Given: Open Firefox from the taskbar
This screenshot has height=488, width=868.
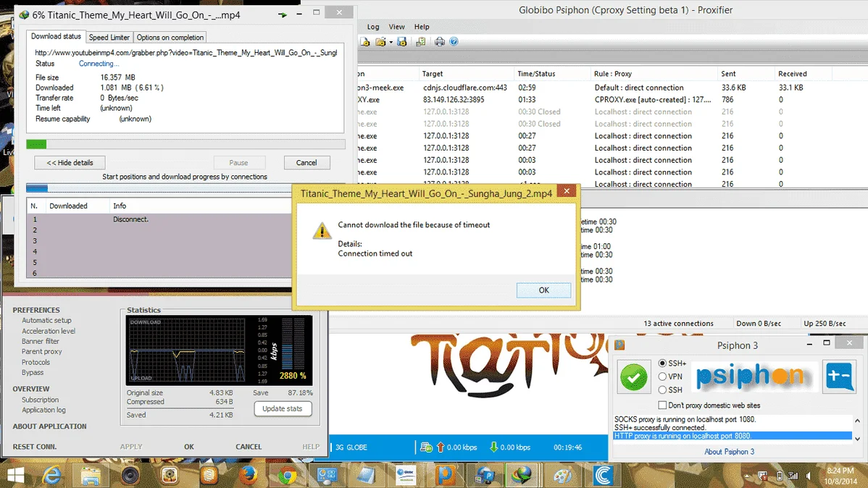Looking at the screenshot, I should 248,475.
